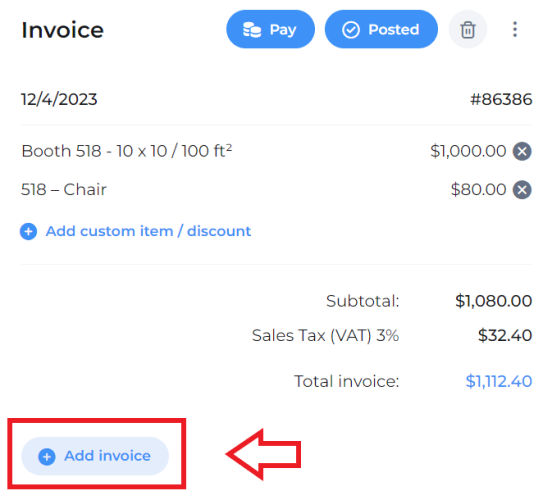Select the invoice number #86386
The height and width of the screenshot is (500, 543).
coord(501,99)
